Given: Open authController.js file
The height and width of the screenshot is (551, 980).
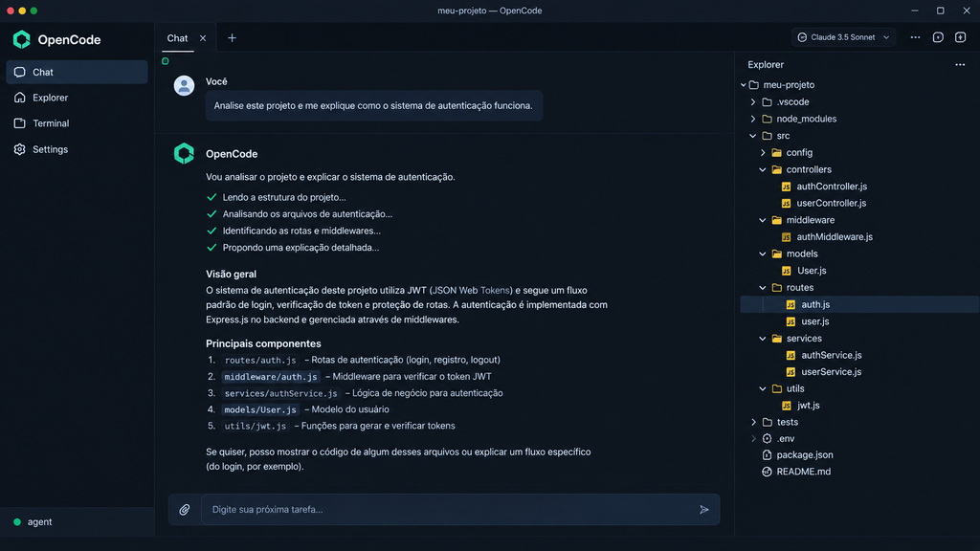Looking at the screenshot, I should (832, 187).
